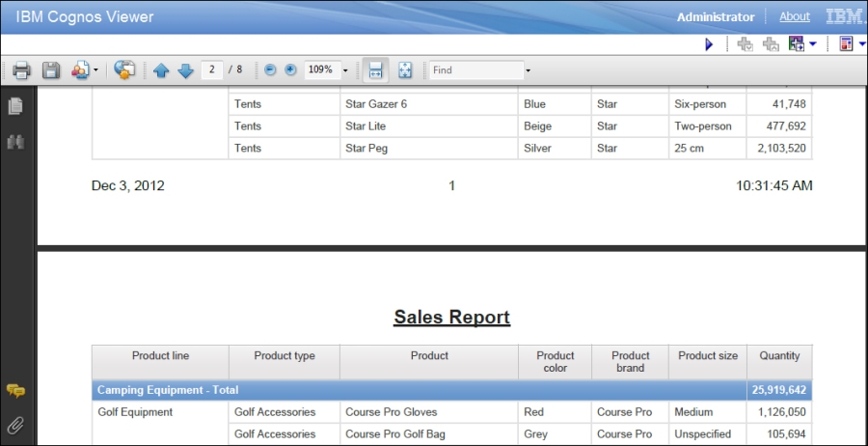Open the arrow beside the collaborate icon

point(95,70)
